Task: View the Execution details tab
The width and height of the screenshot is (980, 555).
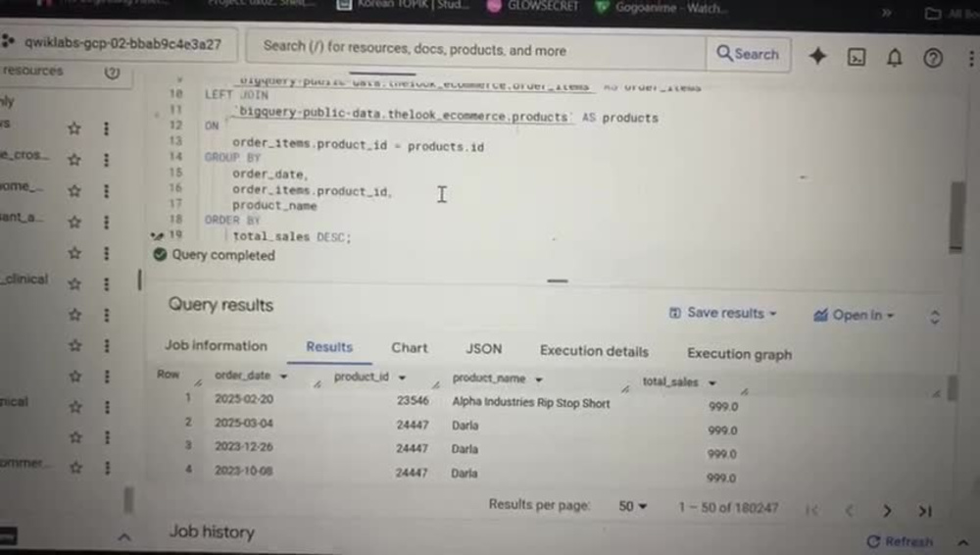Action: [x=594, y=351]
